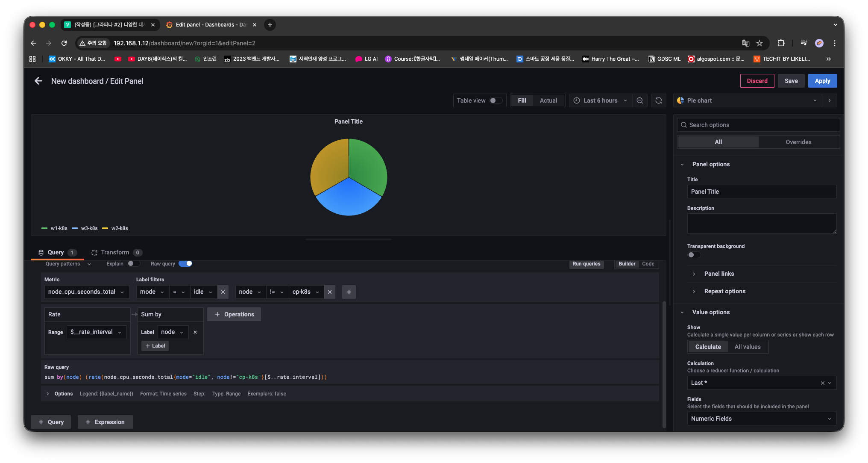Enable the Table view toggle
Image resolution: width=868 pixels, height=463 pixels.
(496, 100)
